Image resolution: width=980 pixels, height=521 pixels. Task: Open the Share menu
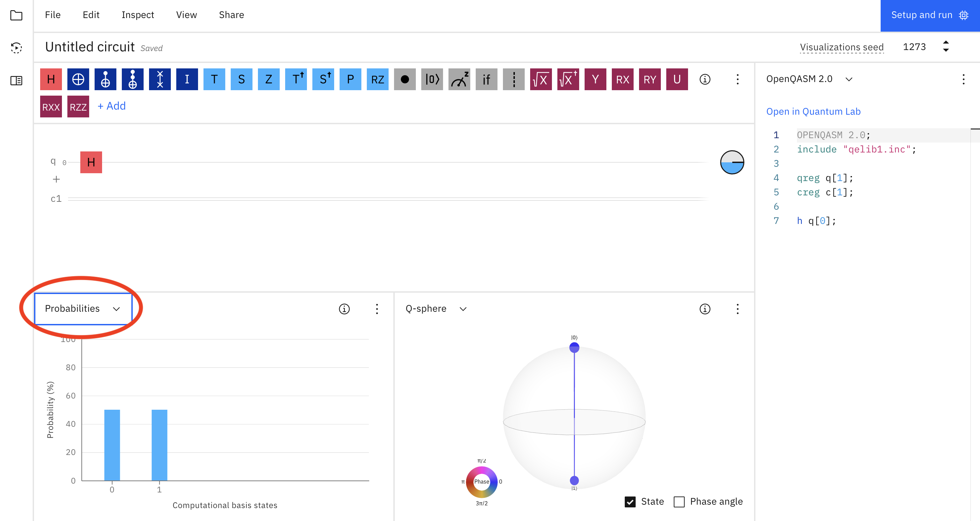(231, 15)
